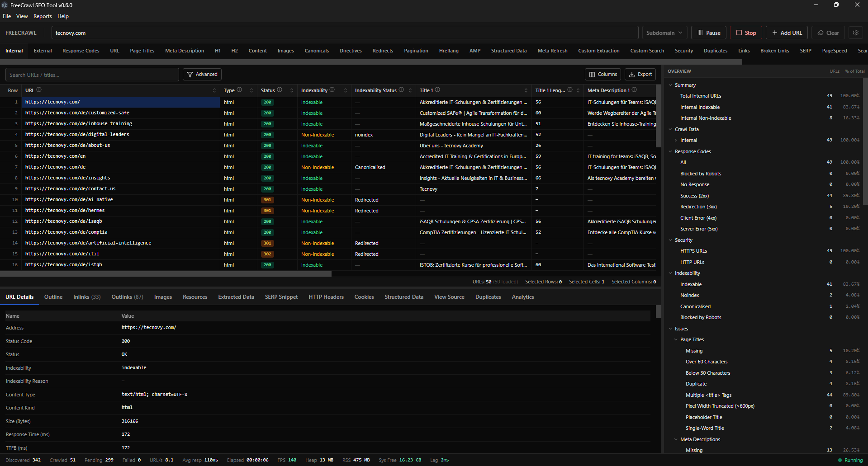Viewport: 868px width, 466px height.
Task: Collapse the Meta Descriptions issues group
Action: [x=676, y=439]
